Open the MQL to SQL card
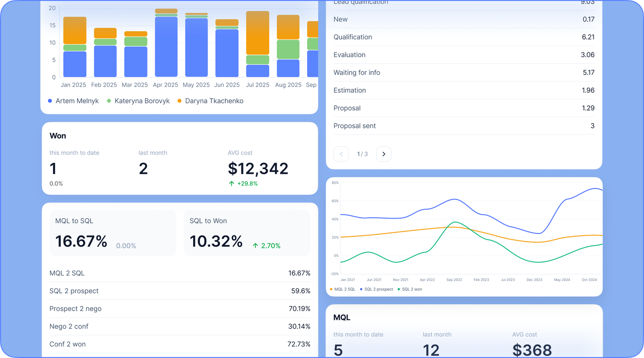This screenshot has height=358, width=644. point(112,233)
